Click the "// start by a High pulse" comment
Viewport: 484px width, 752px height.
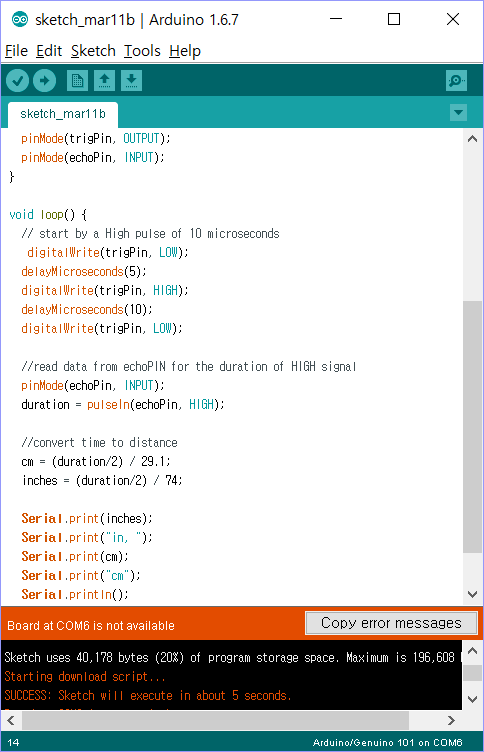(150, 234)
